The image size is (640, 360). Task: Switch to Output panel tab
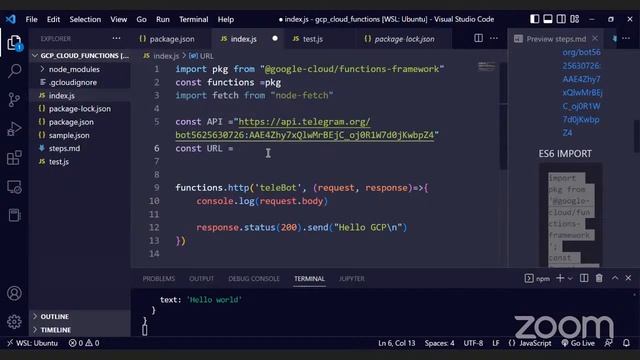pyautogui.click(x=201, y=278)
